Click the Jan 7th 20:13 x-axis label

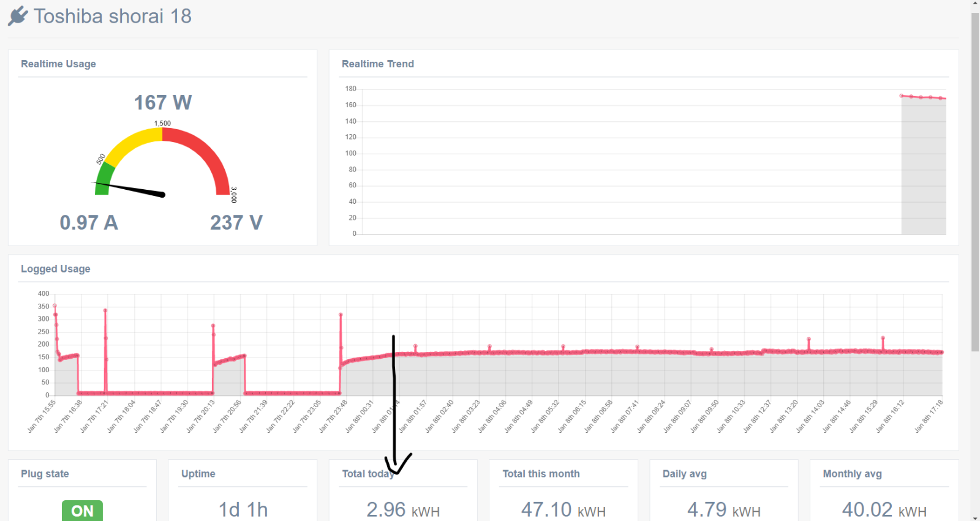pyautogui.click(x=201, y=416)
